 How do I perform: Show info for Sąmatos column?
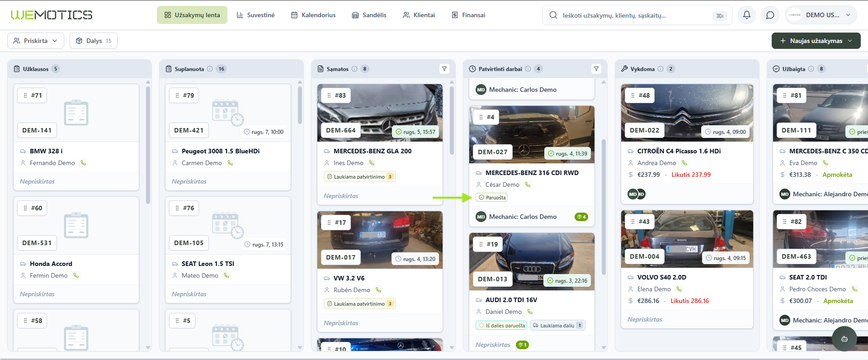click(x=354, y=69)
